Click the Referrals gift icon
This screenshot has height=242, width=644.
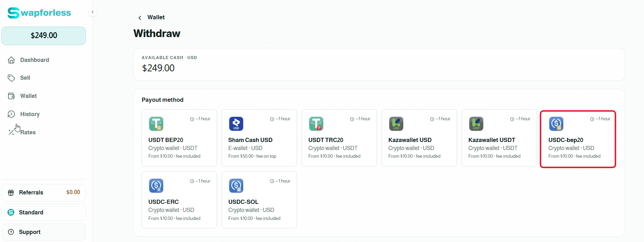[x=11, y=193]
